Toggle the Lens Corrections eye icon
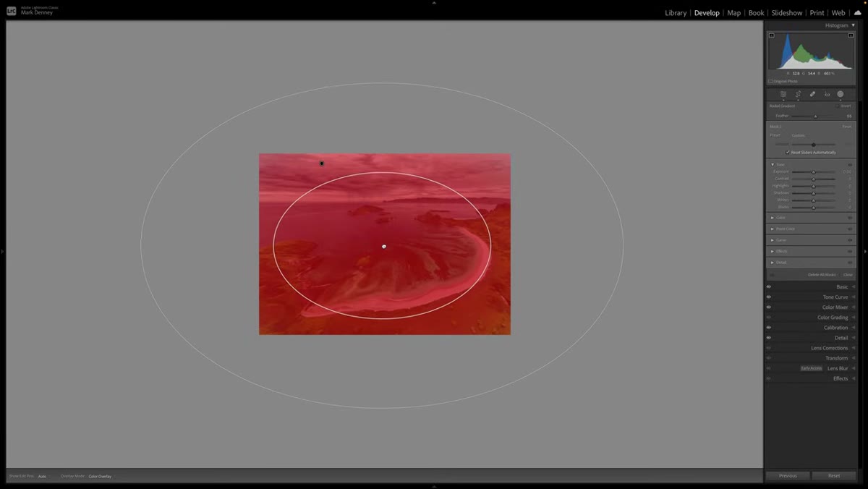The height and width of the screenshot is (489, 868). tap(769, 348)
